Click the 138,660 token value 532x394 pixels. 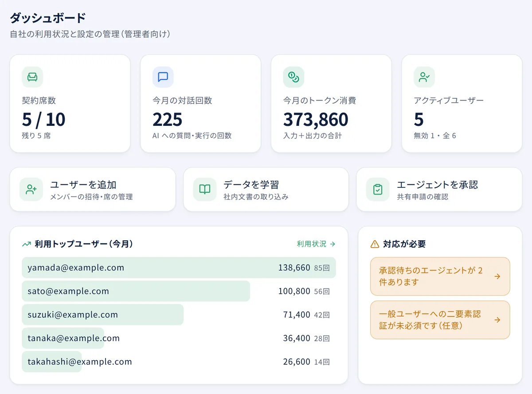pos(294,268)
